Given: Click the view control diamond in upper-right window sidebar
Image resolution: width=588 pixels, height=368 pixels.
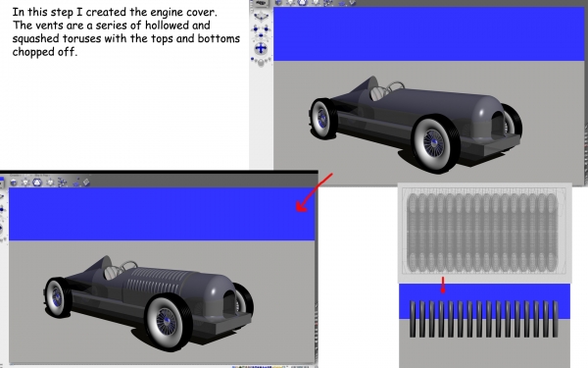Looking at the screenshot, I should [261, 16].
